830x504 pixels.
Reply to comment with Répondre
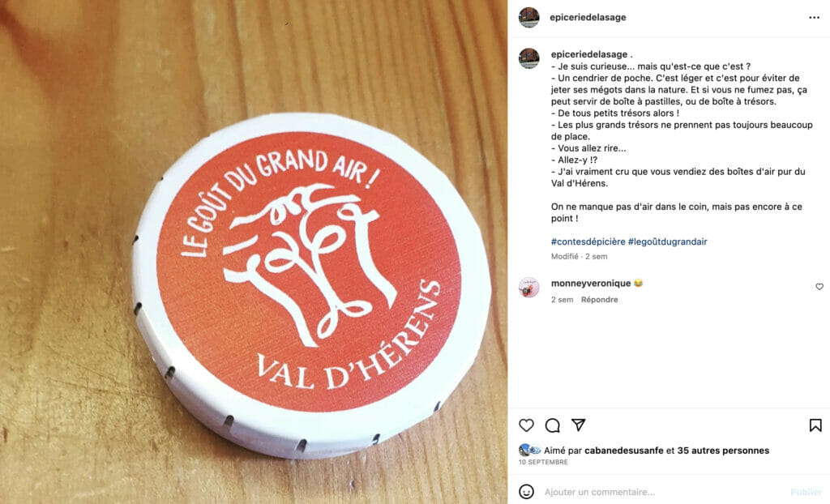(x=599, y=300)
